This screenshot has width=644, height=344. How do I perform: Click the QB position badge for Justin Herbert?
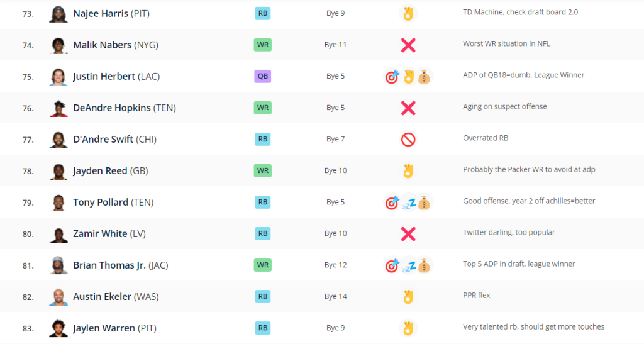(263, 76)
